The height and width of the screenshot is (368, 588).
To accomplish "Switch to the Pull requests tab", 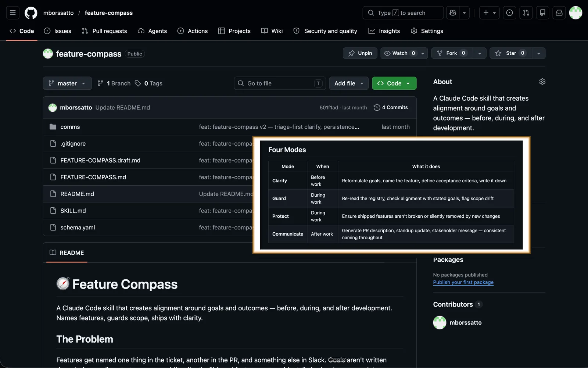I will (104, 31).
